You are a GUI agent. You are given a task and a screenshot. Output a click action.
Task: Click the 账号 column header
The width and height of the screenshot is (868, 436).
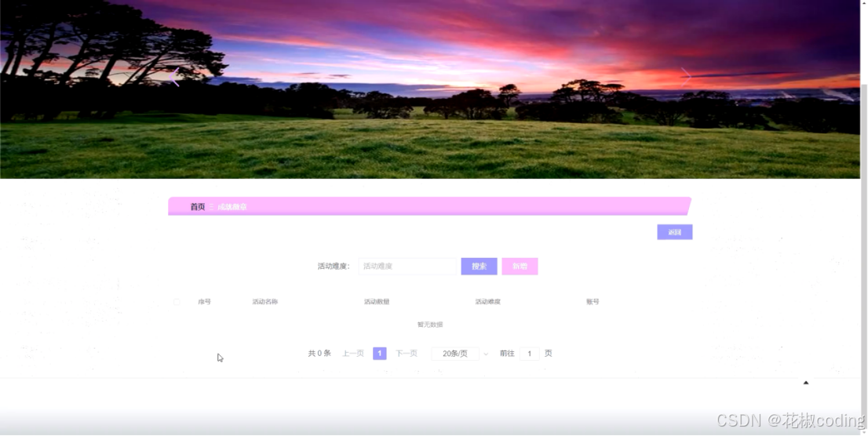click(593, 302)
